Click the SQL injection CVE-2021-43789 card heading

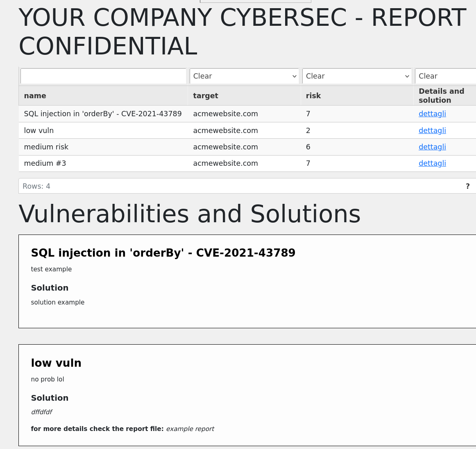click(163, 253)
